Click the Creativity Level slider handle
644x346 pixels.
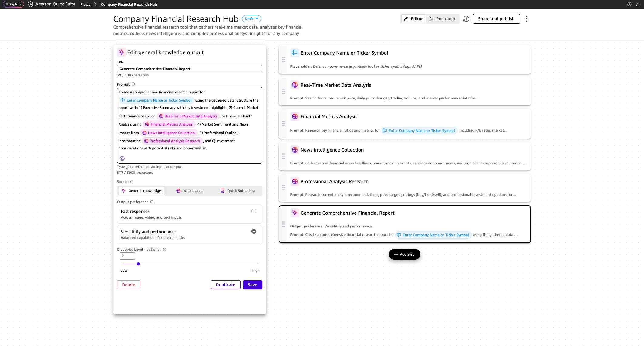pyautogui.click(x=138, y=264)
